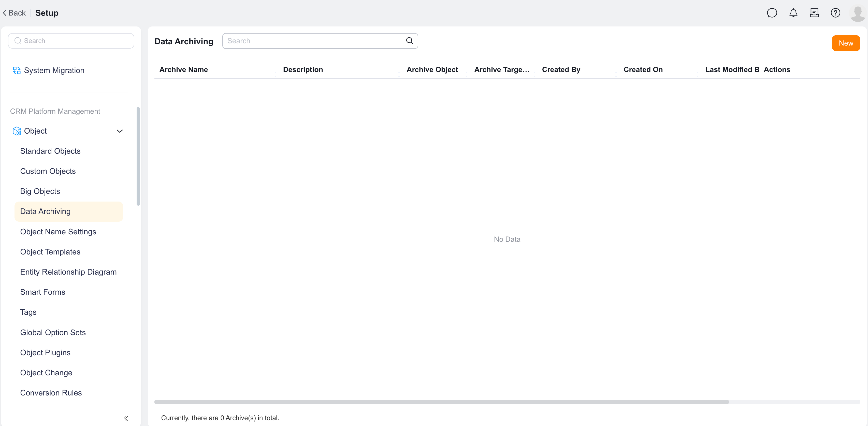
Task: Open the help question mark icon
Action: click(x=835, y=13)
